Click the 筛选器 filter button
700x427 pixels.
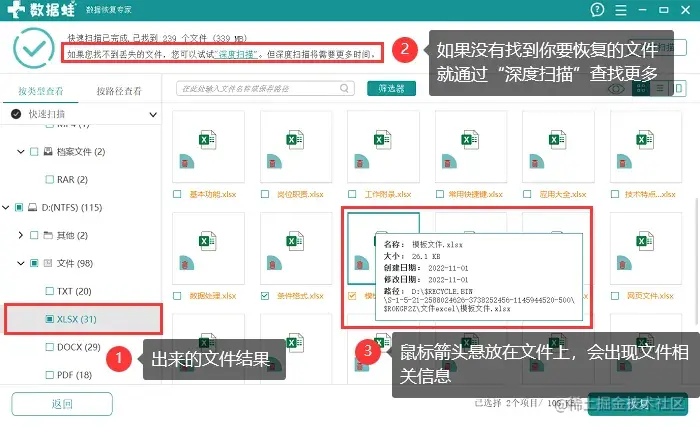[392, 88]
